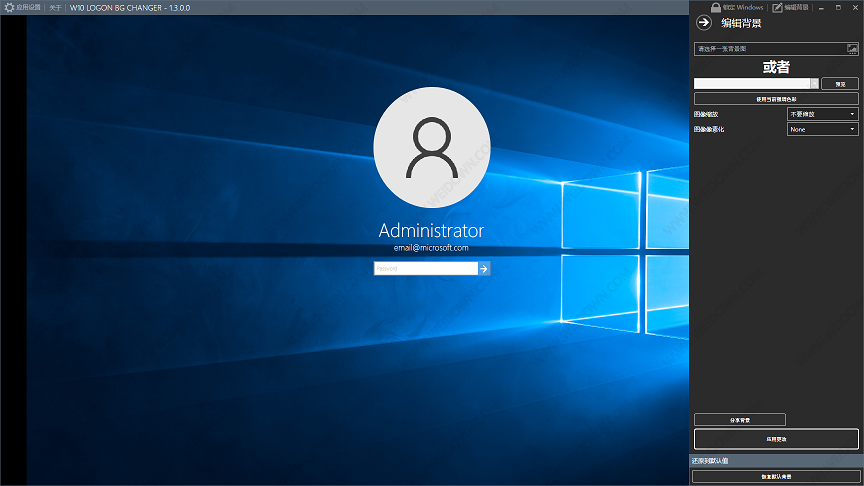
Task: Open the image scaling dropdown
Action: click(822, 114)
